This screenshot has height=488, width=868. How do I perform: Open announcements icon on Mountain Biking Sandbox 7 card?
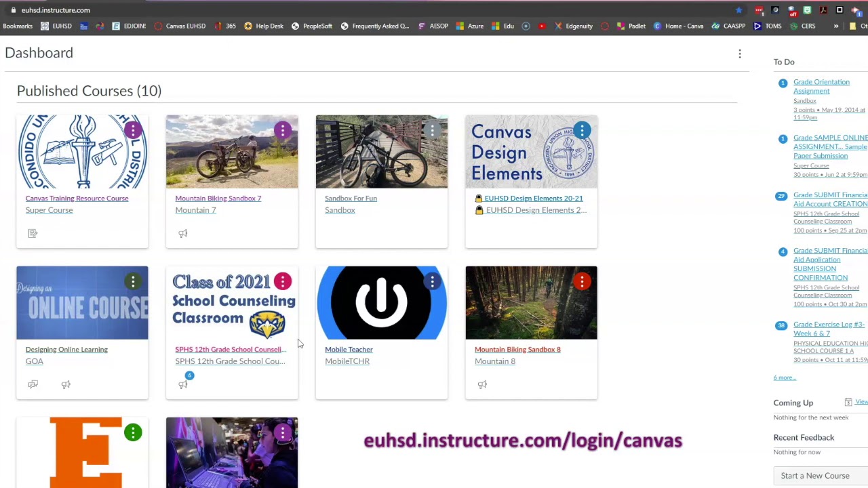tap(182, 233)
